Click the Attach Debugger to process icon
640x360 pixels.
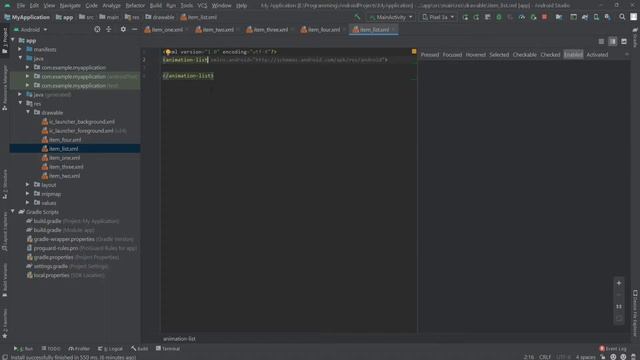[x=533, y=17]
